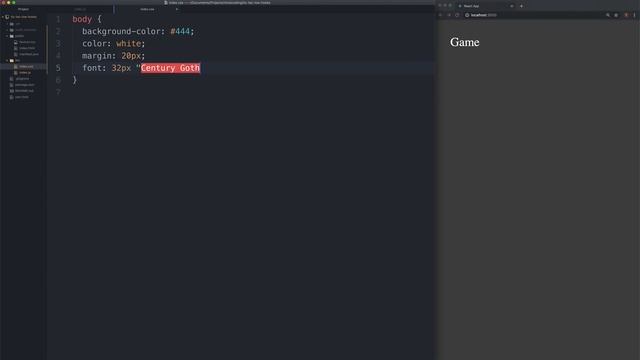Click the editor window yellow minimize button
The height and width of the screenshot is (360, 640).
(8, 2)
